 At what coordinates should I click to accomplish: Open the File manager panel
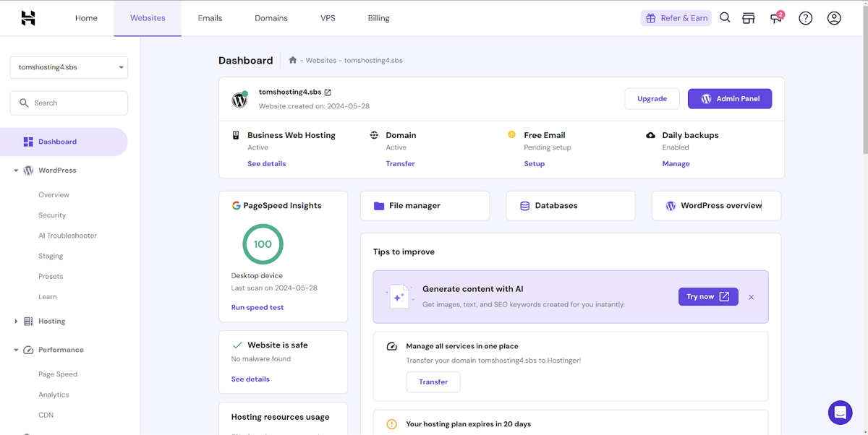tap(425, 205)
